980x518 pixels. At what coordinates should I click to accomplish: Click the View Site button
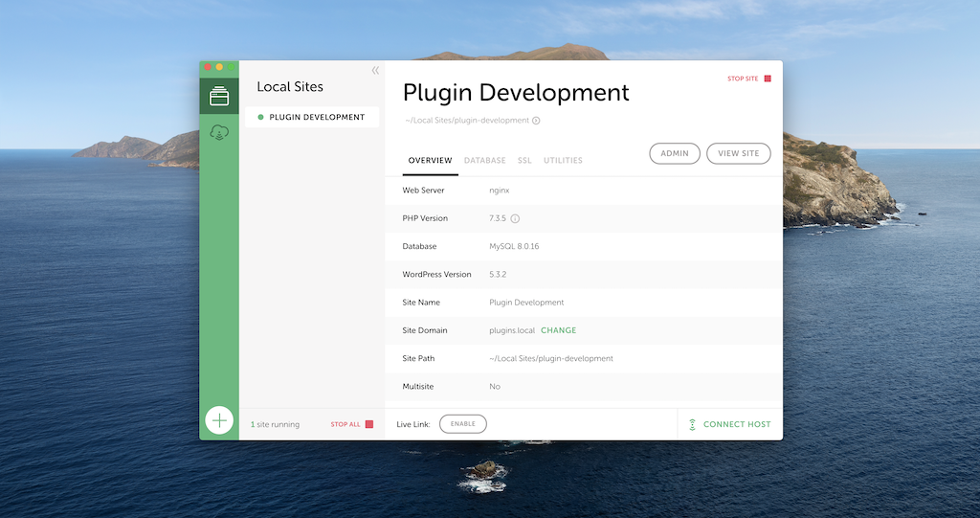click(x=738, y=153)
